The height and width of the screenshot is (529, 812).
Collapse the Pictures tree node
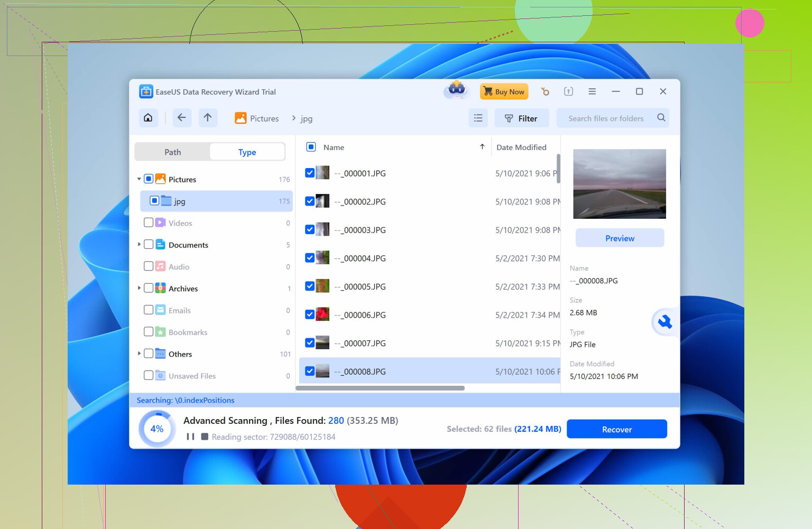(x=139, y=179)
